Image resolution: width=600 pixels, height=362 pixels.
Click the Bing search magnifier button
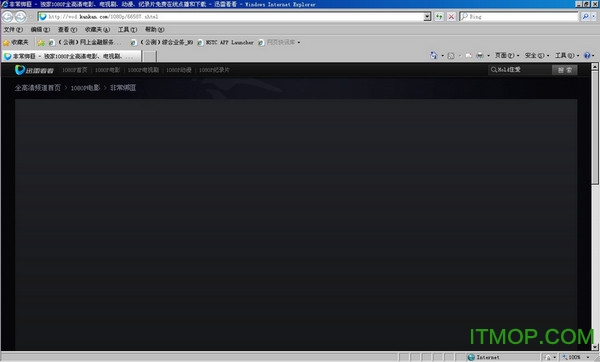(585, 16)
